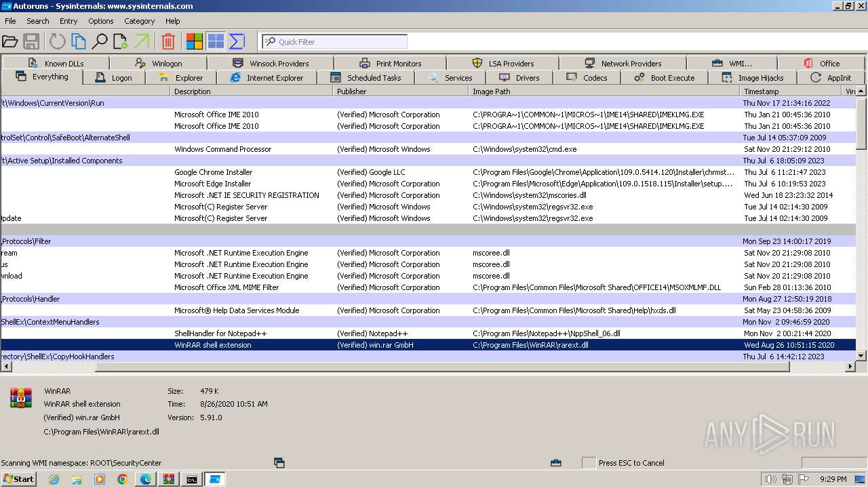Click the horizontal scrollbar left arrow

click(x=5, y=367)
